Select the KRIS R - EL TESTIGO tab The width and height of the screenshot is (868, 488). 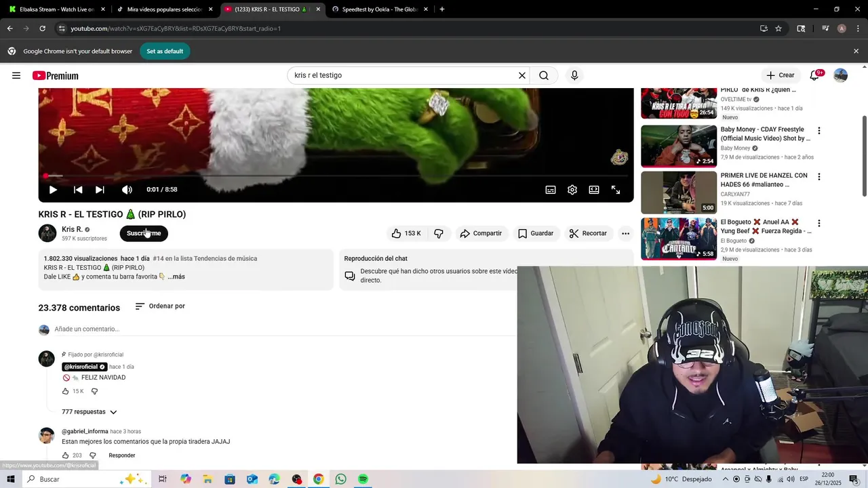[x=272, y=9]
